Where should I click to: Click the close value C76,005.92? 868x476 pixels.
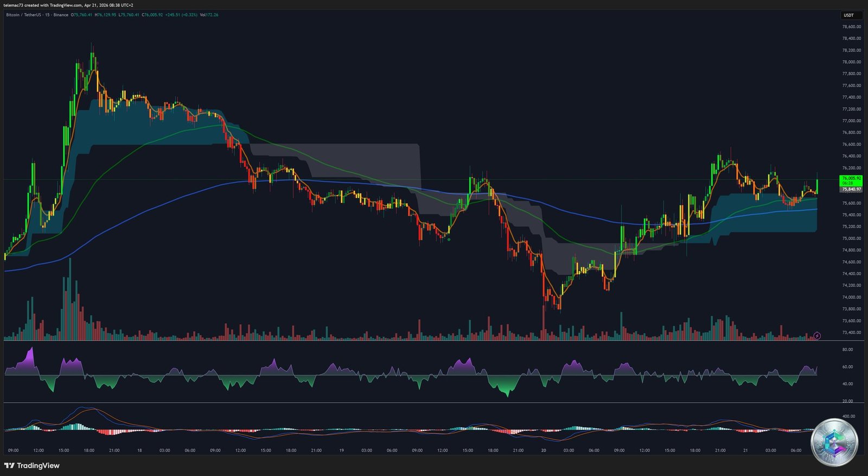152,15
